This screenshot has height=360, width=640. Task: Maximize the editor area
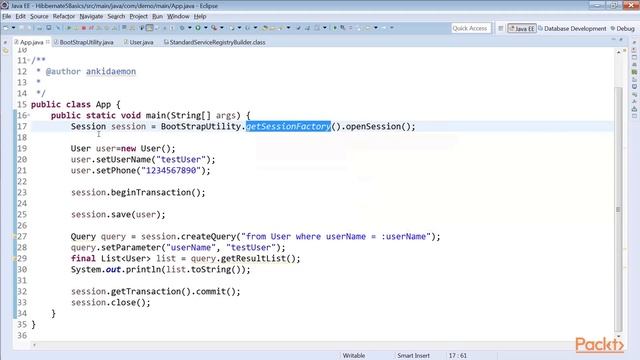point(621,40)
